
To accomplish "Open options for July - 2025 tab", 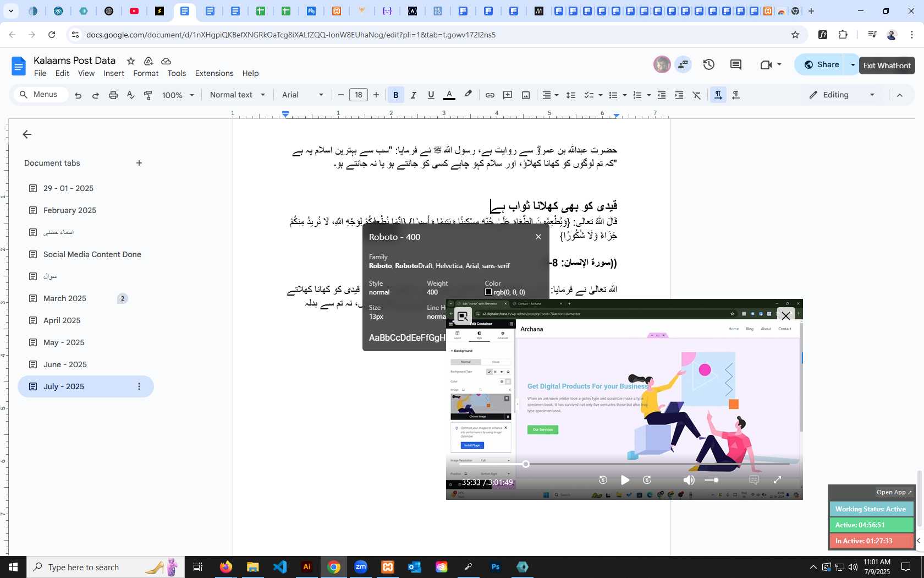I will coord(139,386).
